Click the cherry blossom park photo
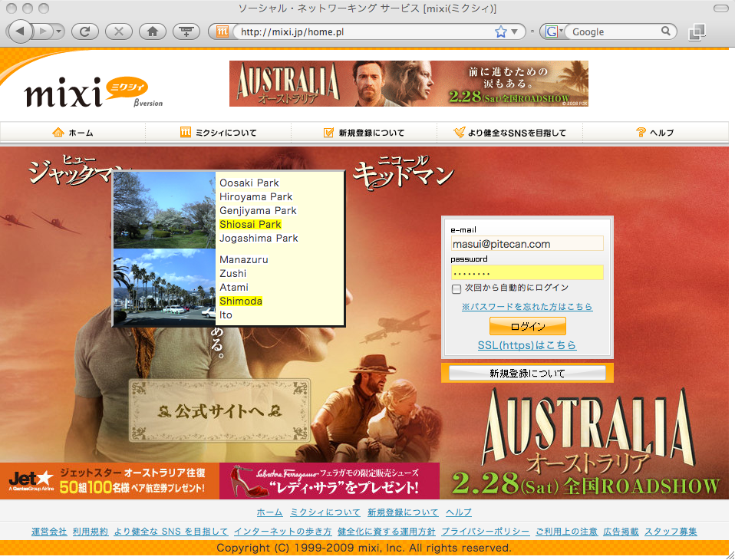This screenshot has height=560, width=735. click(164, 210)
